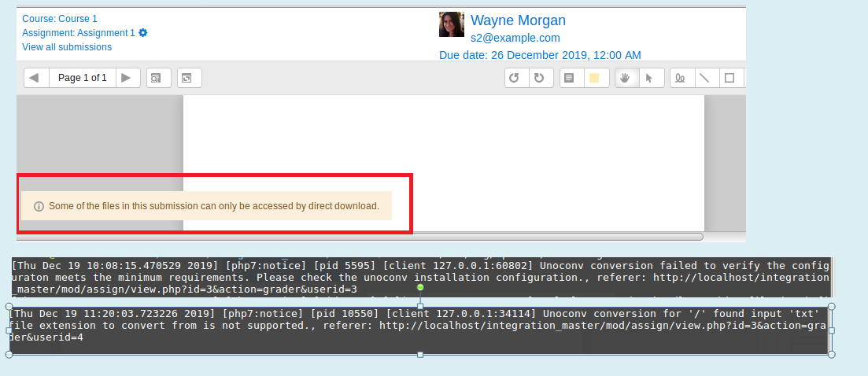Click the search comments icon
This screenshot has width=868, height=376.
coord(159,78)
